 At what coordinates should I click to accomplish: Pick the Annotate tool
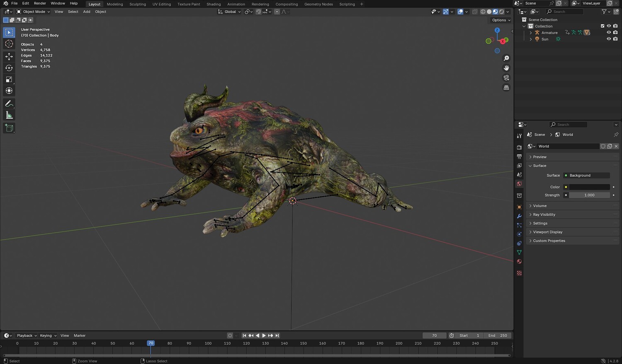coord(9,104)
